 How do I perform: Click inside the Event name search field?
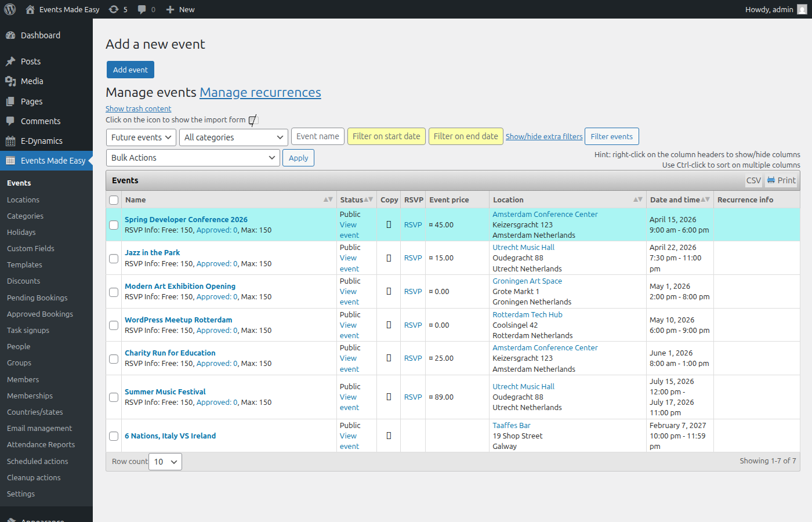(x=317, y=136)
